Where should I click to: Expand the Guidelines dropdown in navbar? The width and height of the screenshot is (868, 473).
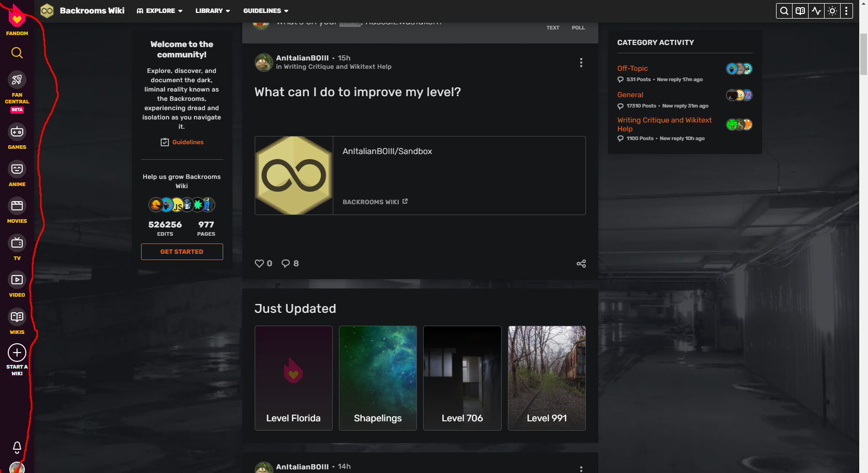pos(266,11)
